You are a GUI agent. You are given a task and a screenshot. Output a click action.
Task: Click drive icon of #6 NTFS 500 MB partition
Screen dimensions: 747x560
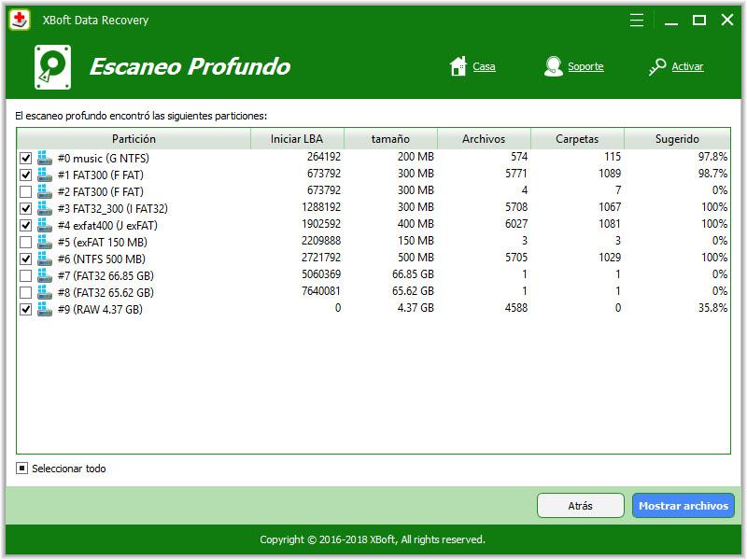coord(44,259)
